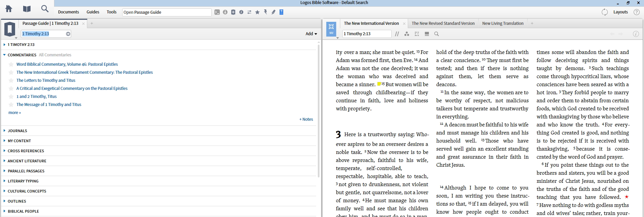Expand the 1 TIMOTHY 2:13 section
Image resolution: width=644 pixels, height=217 pixels.
point(4,45)
